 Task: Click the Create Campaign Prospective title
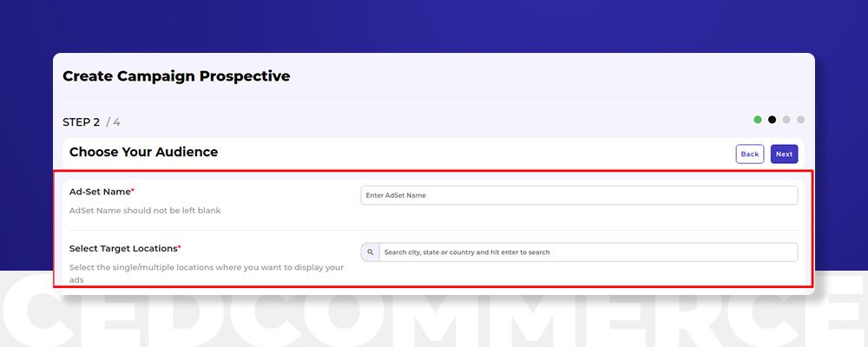176,75
